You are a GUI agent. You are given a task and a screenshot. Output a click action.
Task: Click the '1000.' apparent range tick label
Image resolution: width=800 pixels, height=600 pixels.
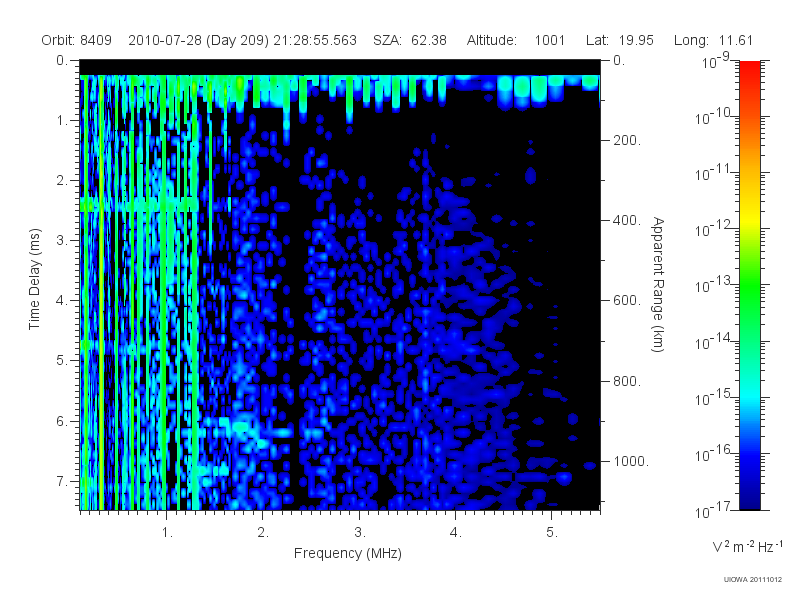pyautogui.click(x=631, y=461)
